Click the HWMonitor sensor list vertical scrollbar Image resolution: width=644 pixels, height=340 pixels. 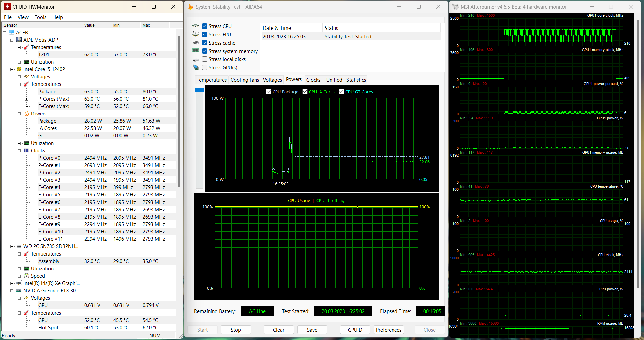tap(179, 111)
